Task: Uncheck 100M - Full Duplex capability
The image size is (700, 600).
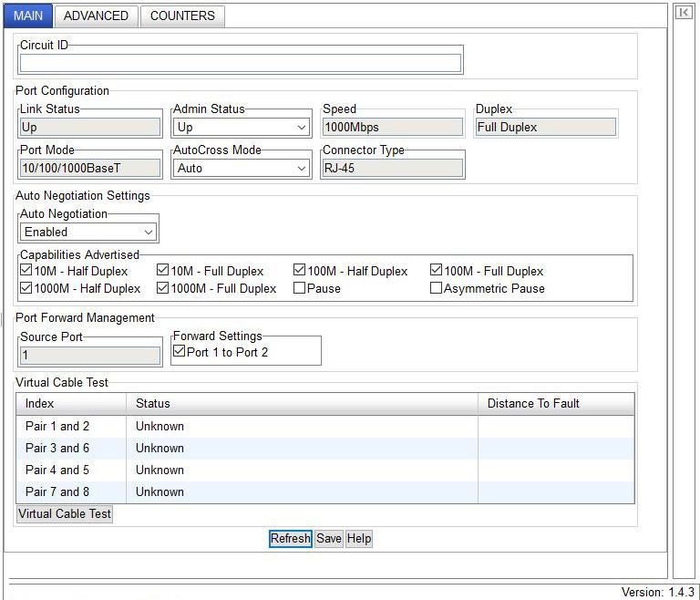Action: pos(437,271)
